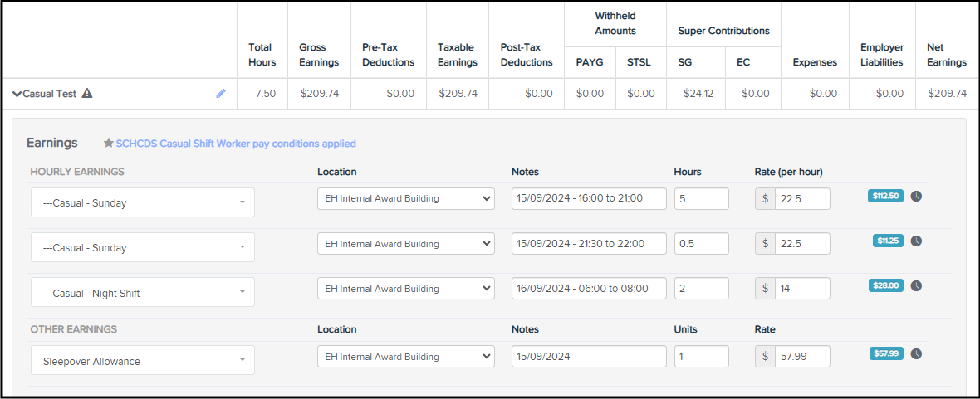Click the clock icon beside Sleepover Allowance $57.99
Viewport: 980px width, 399px height.
coord(916,353)
